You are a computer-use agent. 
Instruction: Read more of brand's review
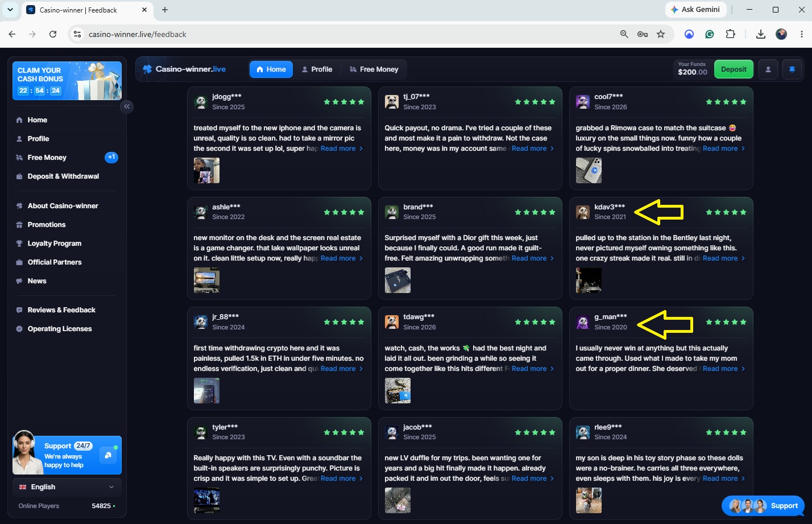pyautogui.click(x=533, y=258)
